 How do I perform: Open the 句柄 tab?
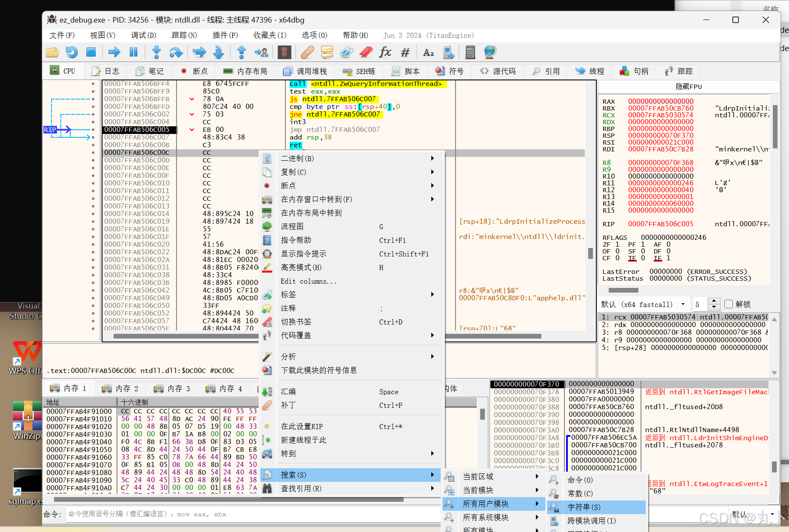634,71
